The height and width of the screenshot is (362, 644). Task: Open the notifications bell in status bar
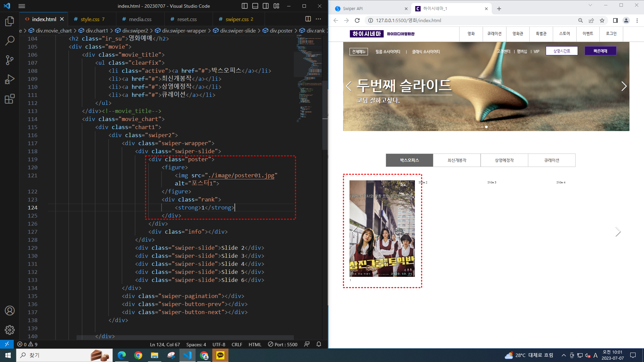click(x=319, y=344)
